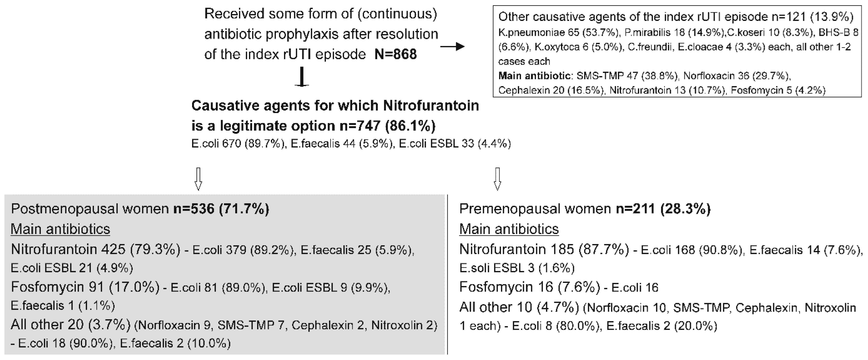Click 'E.coli 670 (89.7%)' text
868x360 pixels.
point(238,144)
